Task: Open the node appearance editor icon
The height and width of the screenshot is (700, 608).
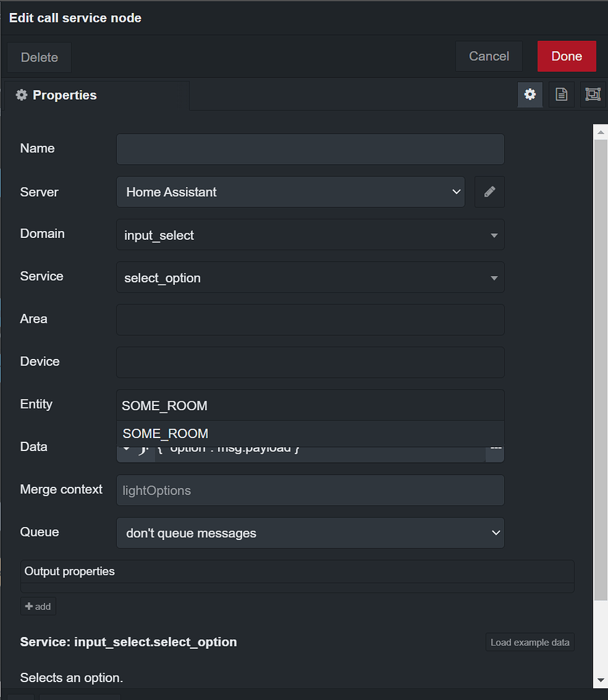Action: click(592, 94)
